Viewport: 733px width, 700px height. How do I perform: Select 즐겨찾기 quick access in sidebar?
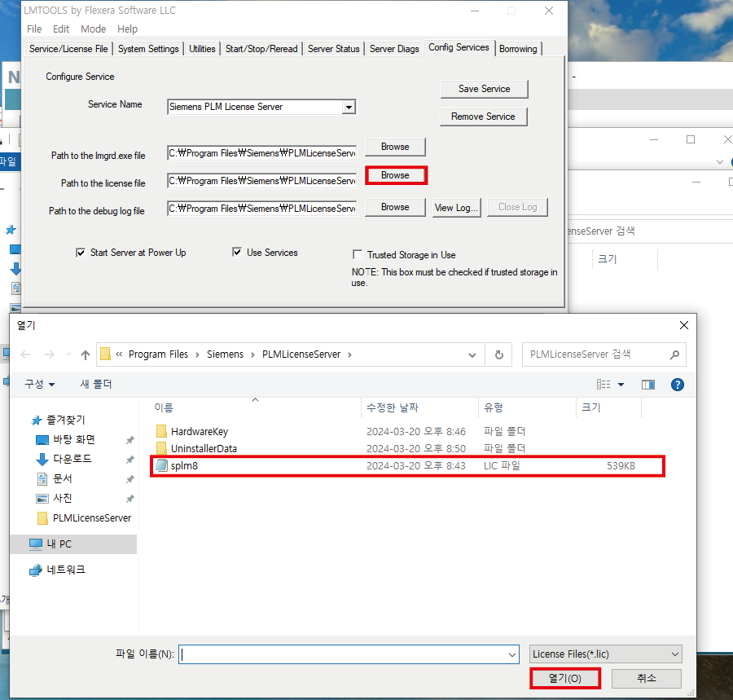pyautogui.click(x=59, y=420)
